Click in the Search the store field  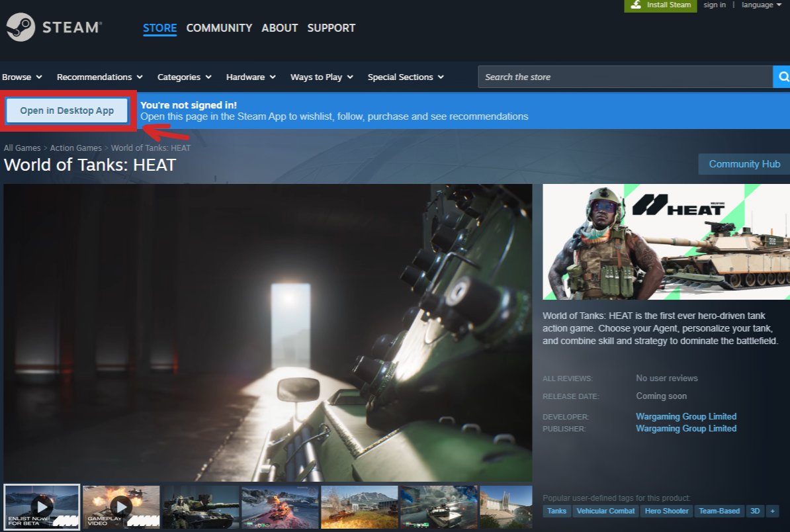(x=625, y=77)
